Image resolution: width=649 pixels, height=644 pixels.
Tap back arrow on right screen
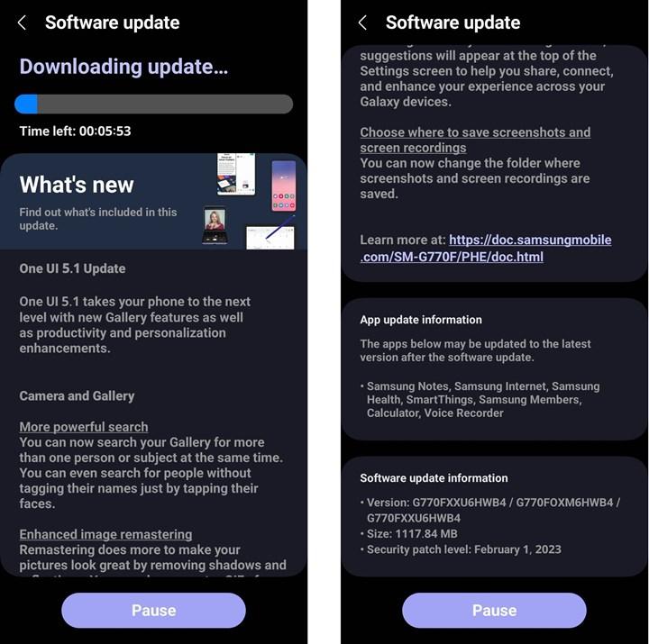[362, 23]
